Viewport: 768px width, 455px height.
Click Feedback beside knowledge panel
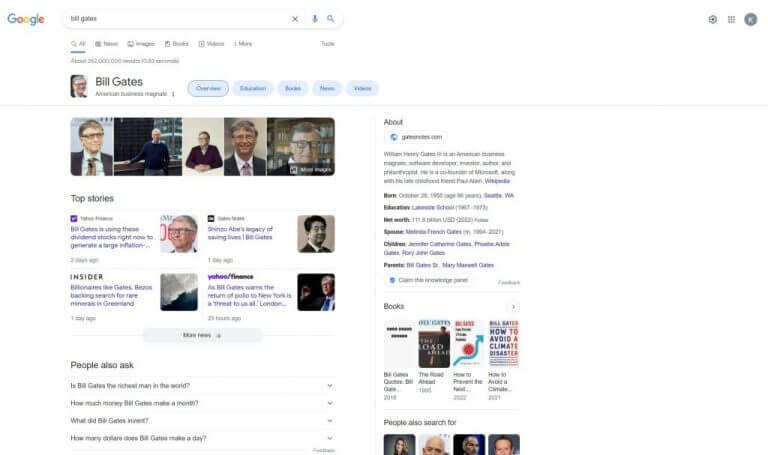point(509,283)
